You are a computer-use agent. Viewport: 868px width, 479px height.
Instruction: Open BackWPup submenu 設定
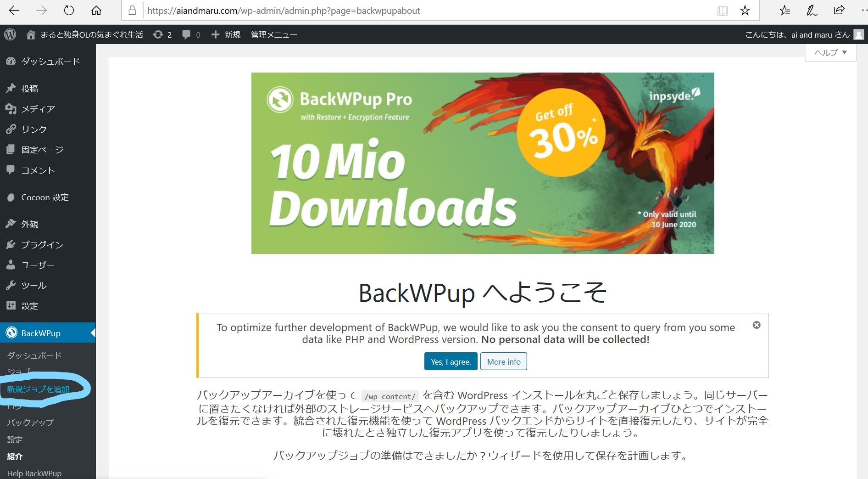[15, 440]
